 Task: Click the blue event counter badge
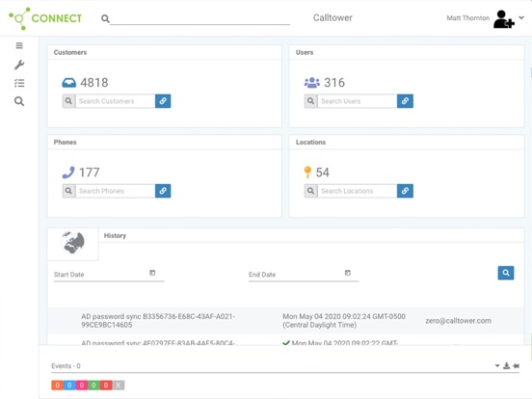[x=69, y=386]
